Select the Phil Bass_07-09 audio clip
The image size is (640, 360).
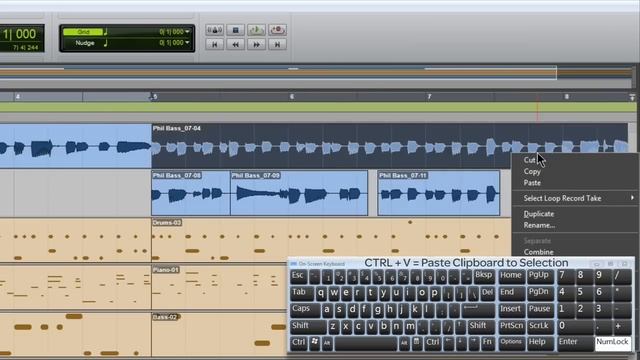(x=299, y=193)
